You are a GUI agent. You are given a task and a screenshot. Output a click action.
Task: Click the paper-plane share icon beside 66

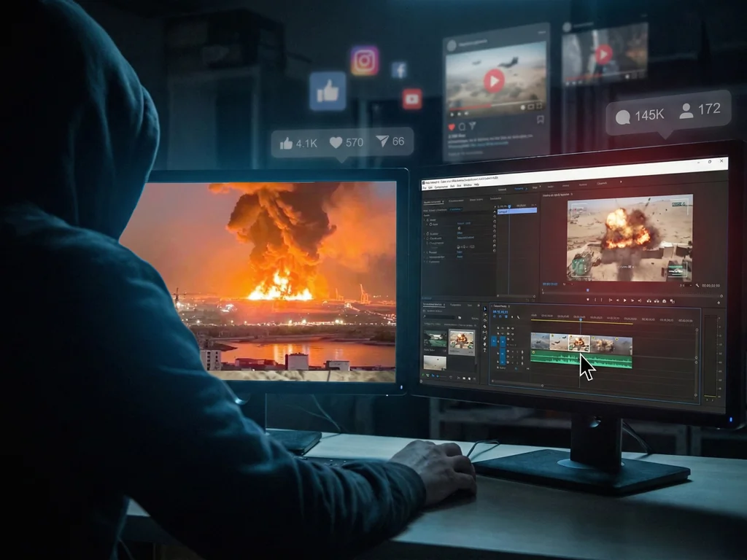[x=382, y=141]
